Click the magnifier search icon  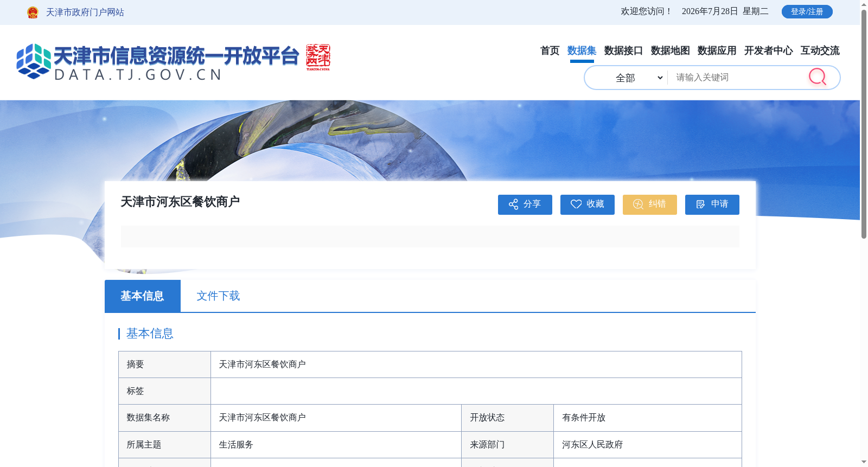click(x=818, y=77)
